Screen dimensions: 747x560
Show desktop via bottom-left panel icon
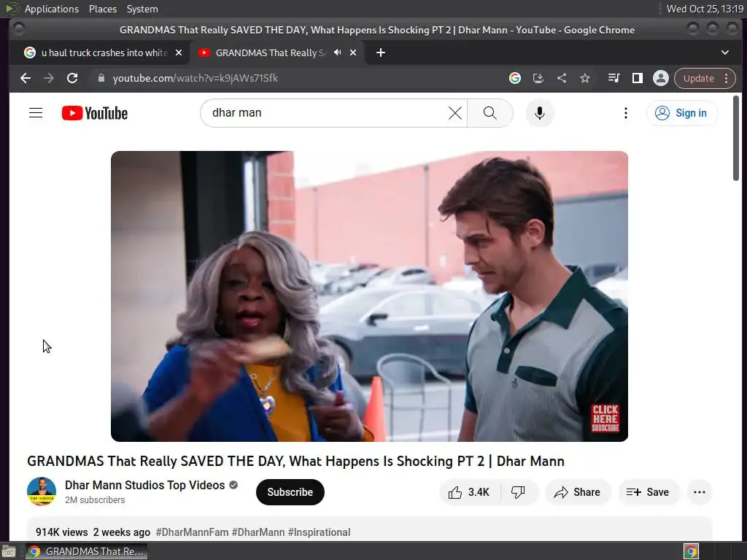click(9, 551)
